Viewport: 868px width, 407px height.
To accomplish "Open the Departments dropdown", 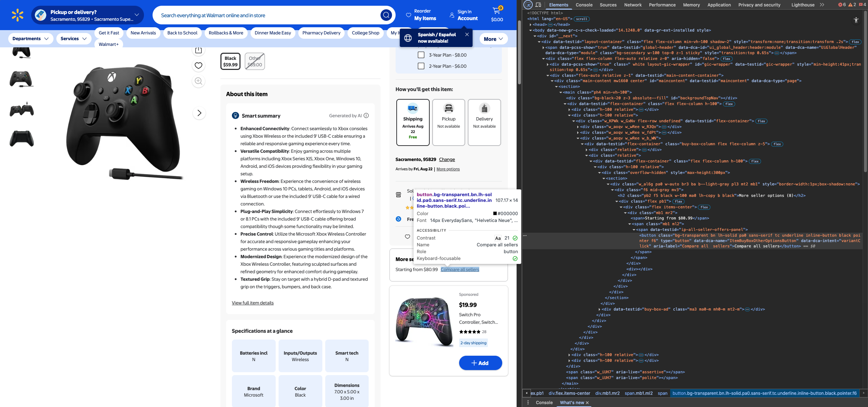I will tap(31, 38).
